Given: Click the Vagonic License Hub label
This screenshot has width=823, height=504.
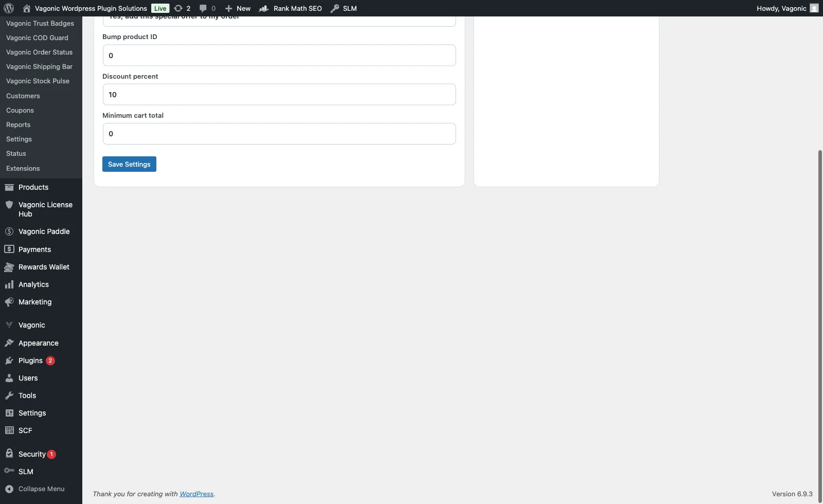Looking at the screenshot, I should pos(45,209).
